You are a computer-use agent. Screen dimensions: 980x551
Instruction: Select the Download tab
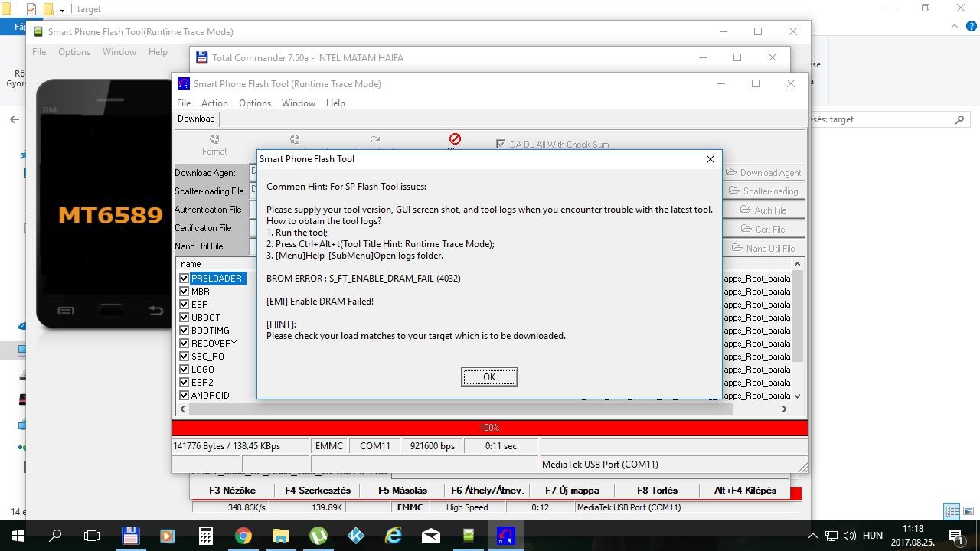[196, 119]
